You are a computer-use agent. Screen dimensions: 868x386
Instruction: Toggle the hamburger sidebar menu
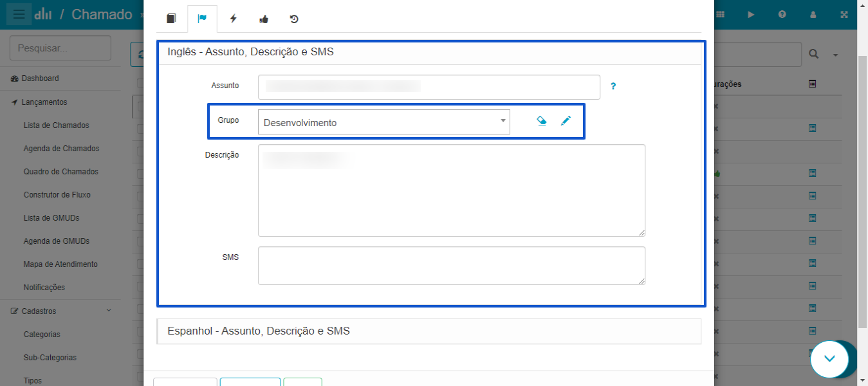(19, 14)
